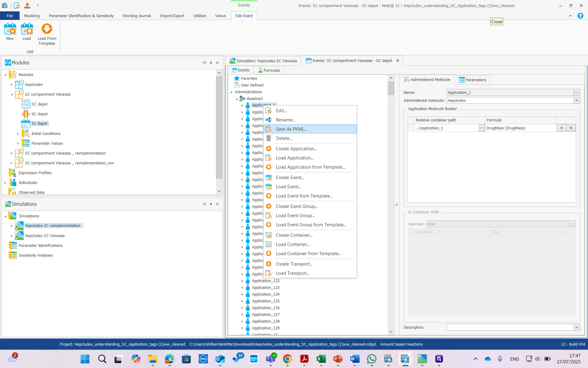Open Chrome from the taskbar
588x368 pixels.
288,359
